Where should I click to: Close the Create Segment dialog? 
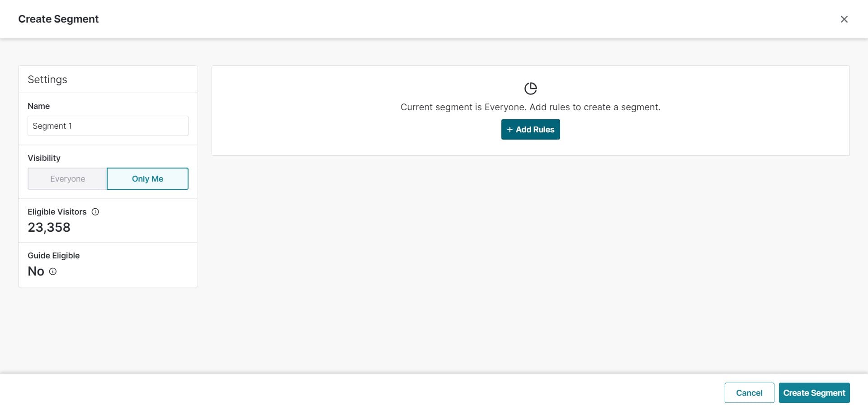click(x=844, y=19)
